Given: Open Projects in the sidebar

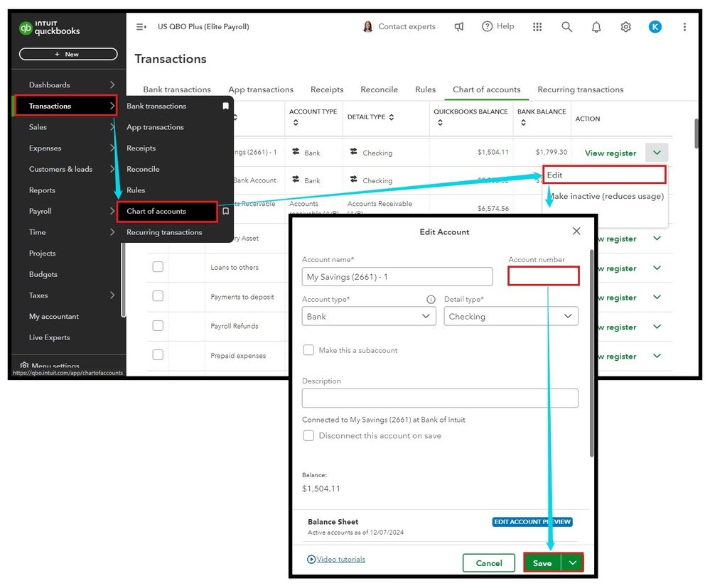Looking at the screenshot, I should click(42, 253).
